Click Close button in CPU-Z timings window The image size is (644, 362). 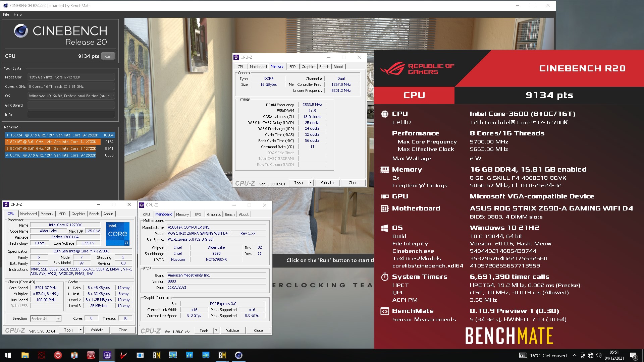point(353,183)
